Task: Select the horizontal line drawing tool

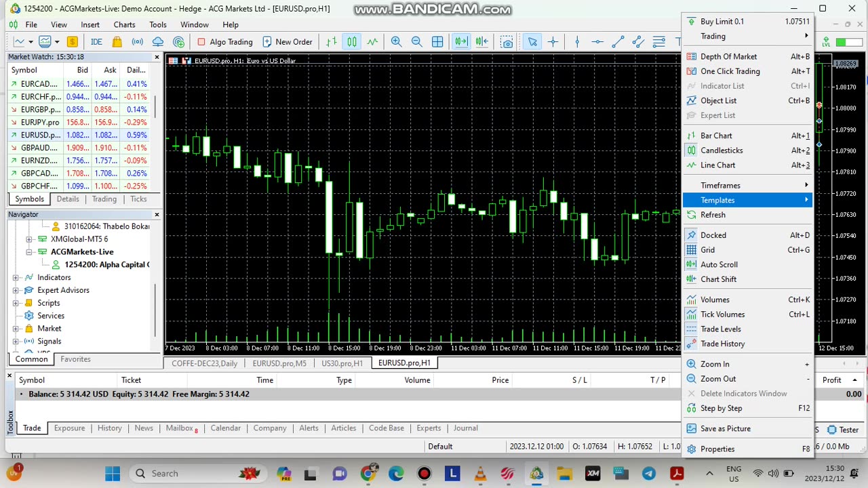Action: (597, 41)
